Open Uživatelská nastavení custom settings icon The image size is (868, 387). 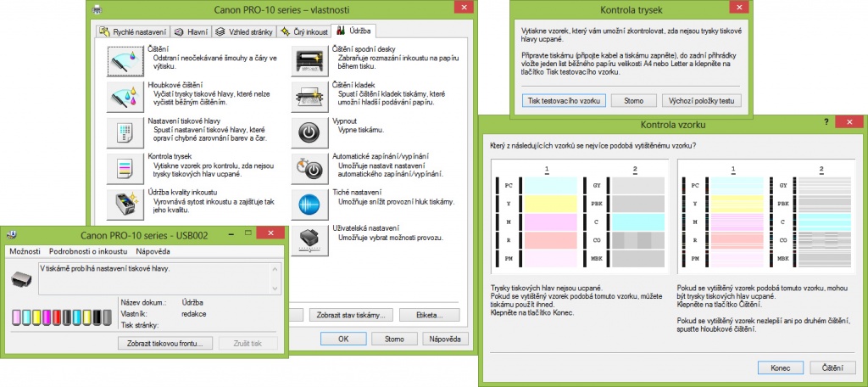(x=309, y=240)
